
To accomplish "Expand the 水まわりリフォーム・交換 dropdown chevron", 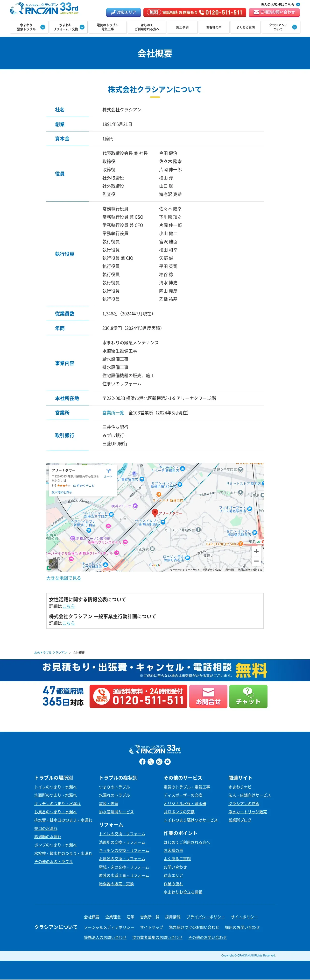I will click(x=82, y=27).
